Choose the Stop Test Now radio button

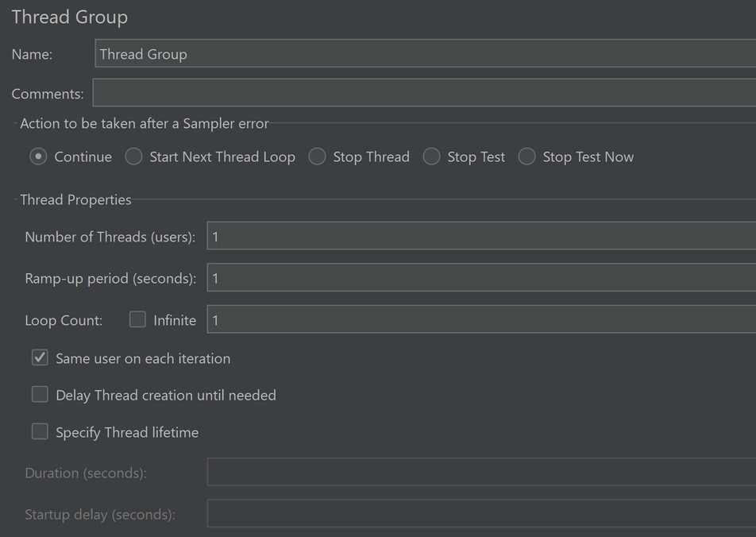(526, 156)
